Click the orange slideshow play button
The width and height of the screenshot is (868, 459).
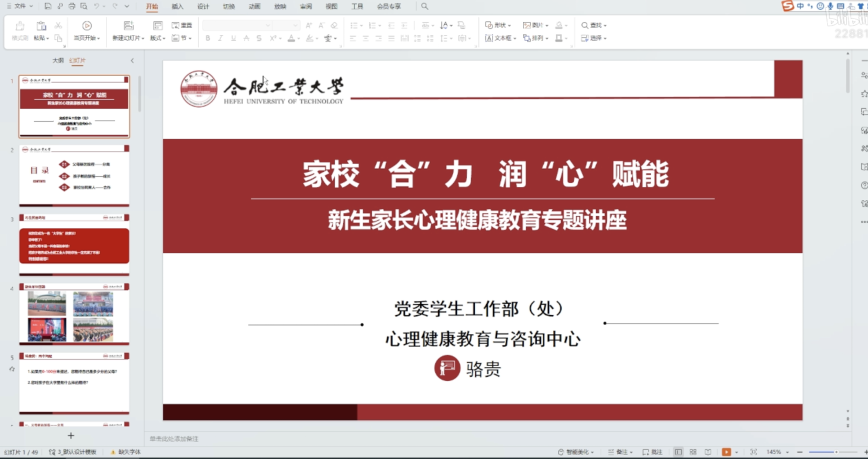click(726, 452)
